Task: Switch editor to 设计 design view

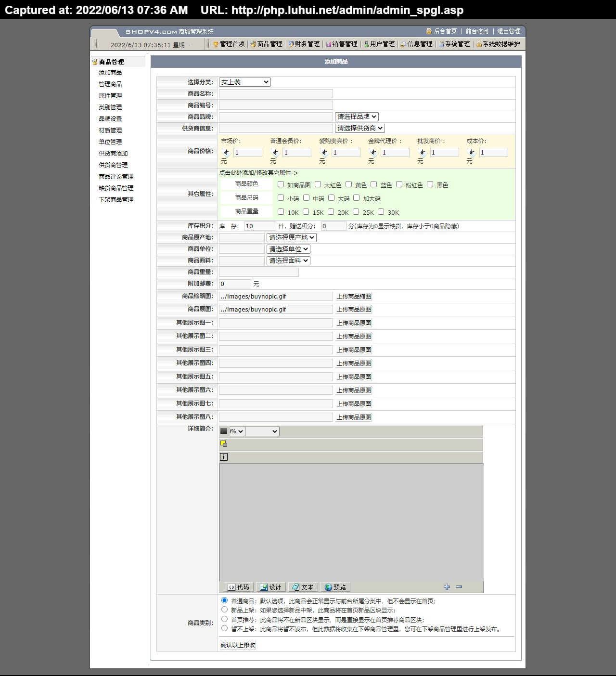Action: pyautogui.click(x=271, y=587)
